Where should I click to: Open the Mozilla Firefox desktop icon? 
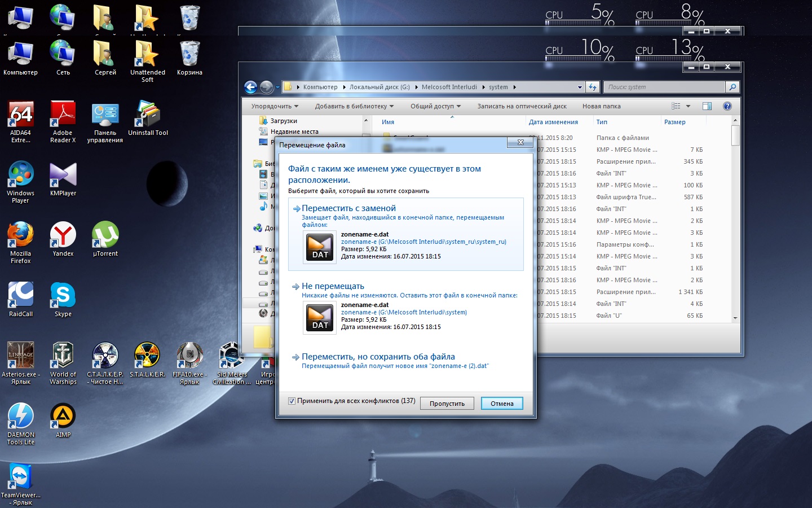21,237
